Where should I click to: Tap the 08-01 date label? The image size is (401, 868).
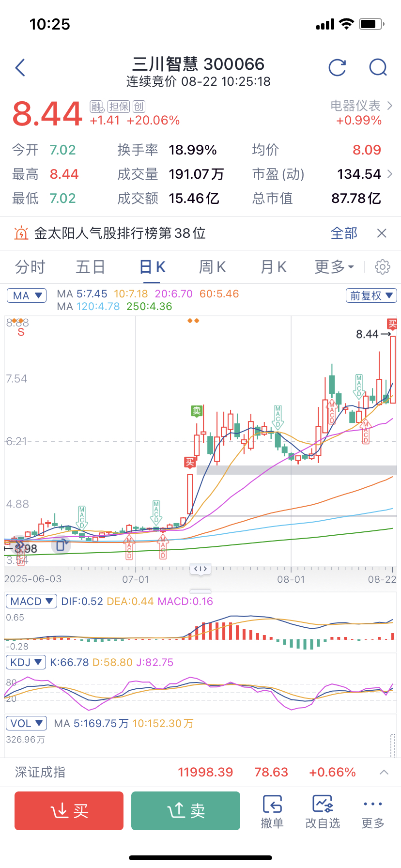tap(291, 579)
